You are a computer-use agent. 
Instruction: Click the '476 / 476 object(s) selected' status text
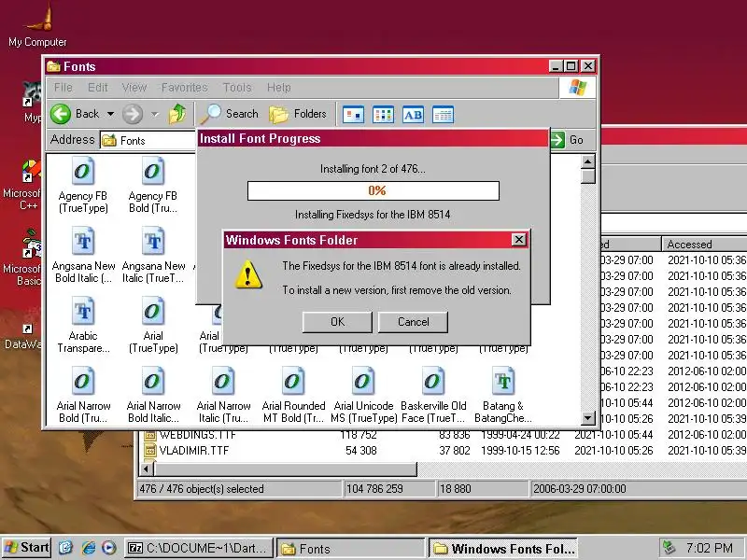pos(201,488)
